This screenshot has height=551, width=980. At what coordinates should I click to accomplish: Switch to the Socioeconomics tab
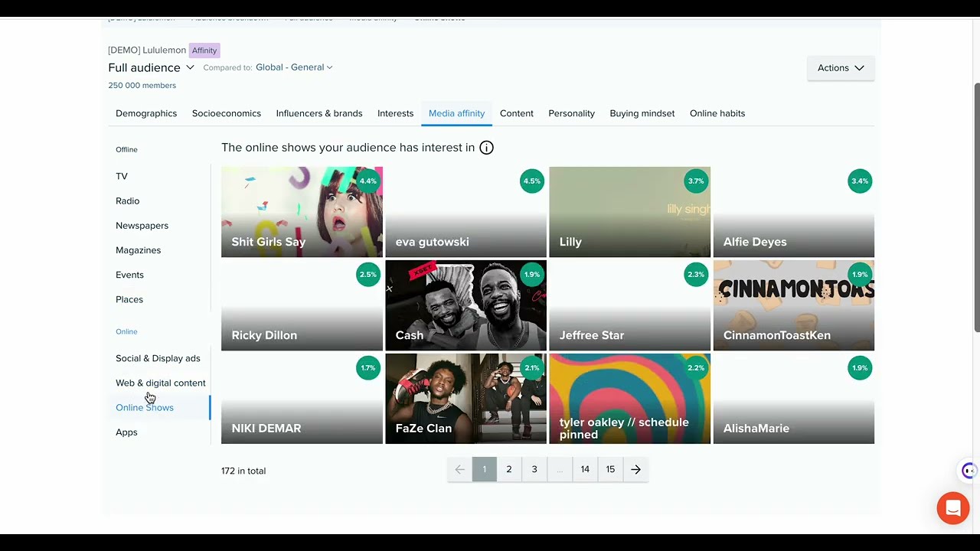click(x=227, y=113)
